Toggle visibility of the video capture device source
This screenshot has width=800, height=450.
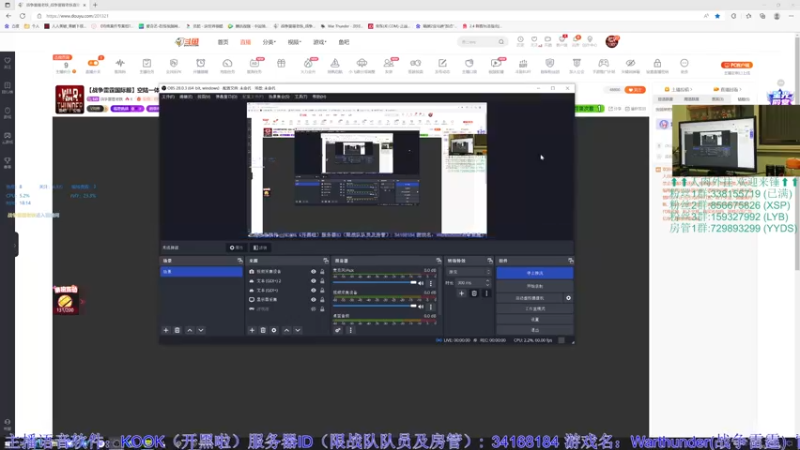(313, 272)
